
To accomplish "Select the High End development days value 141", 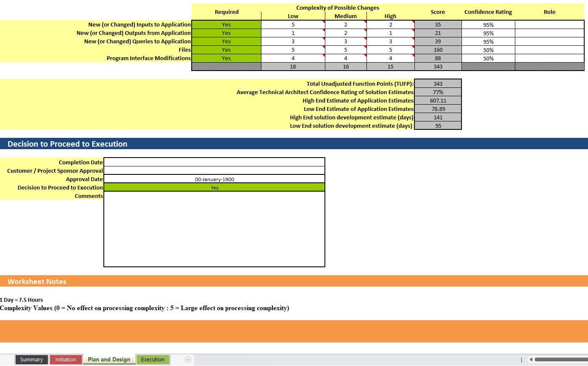I will pos(438,117).
